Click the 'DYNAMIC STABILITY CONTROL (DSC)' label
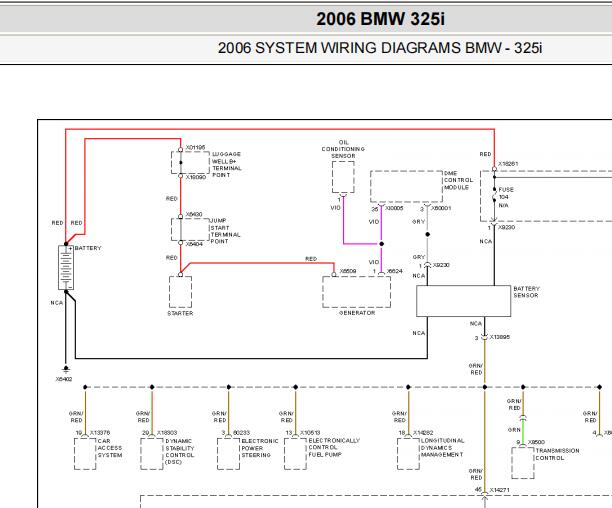This screenshot has width=612, height=508. [x=180, y=451]
